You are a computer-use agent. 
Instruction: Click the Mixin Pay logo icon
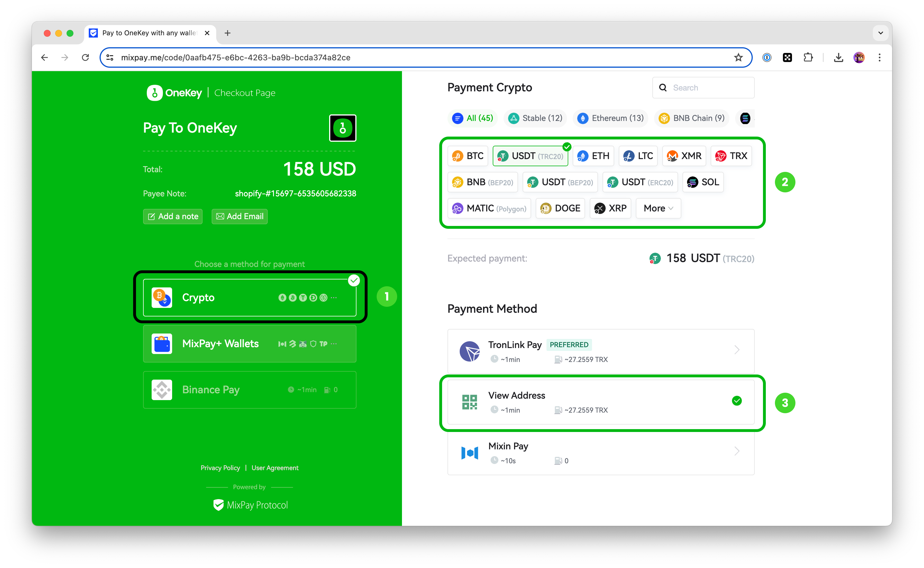(470, 453)
